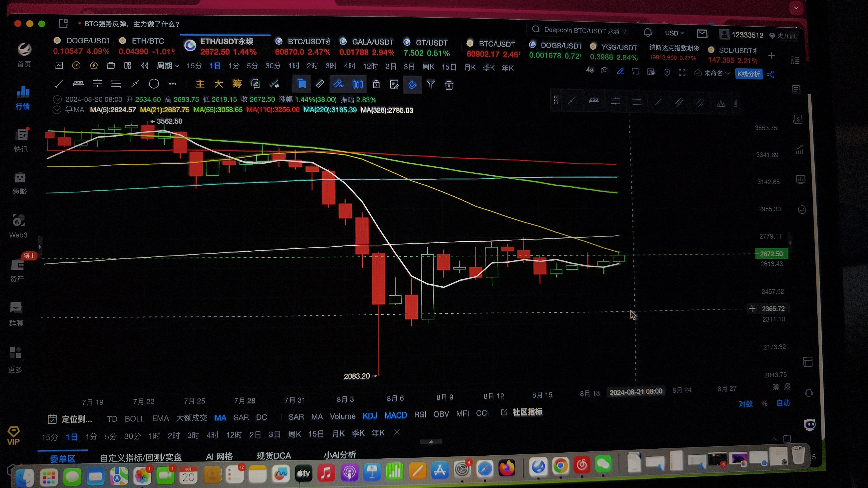Viewport: 868px width, 488px height.
Task: Toggle the MA line visibility circle
Action: click(57, 110)
